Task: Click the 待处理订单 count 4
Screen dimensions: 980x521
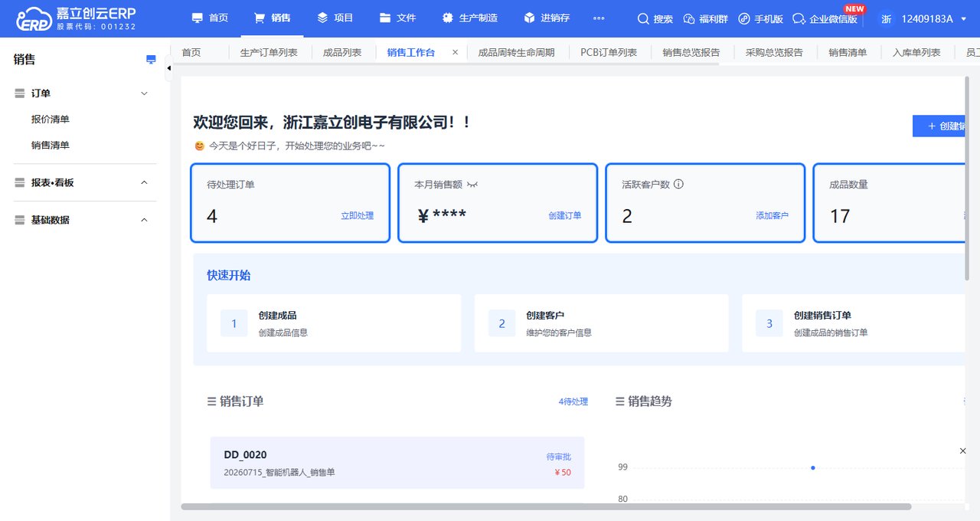Action: pos(212,216)
